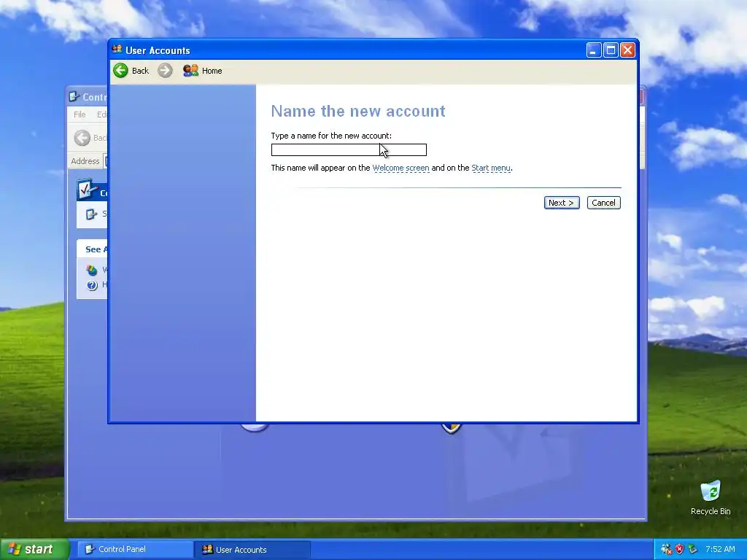Click the User Accounts title bar icon
Viewport: 747px width, 560px height.
[x=117, y=50]
